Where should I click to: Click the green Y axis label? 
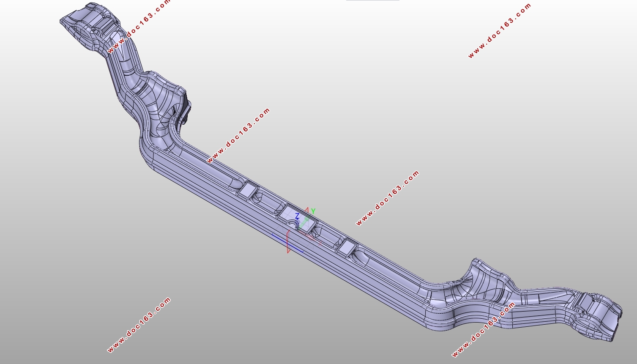[x=313, y=211]
